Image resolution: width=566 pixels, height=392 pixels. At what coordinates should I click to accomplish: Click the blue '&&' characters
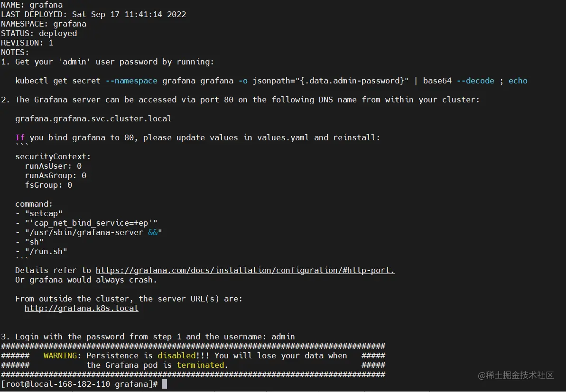coord(153,232)
